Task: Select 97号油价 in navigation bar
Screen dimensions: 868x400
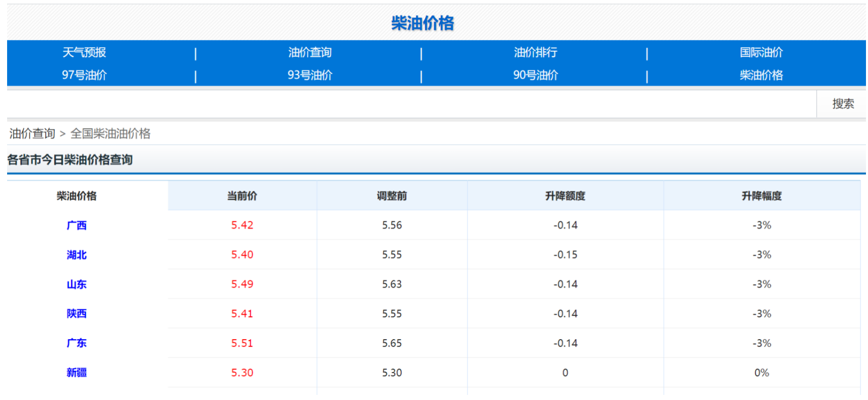Action: pyautogui.click(x=84, y=75)
